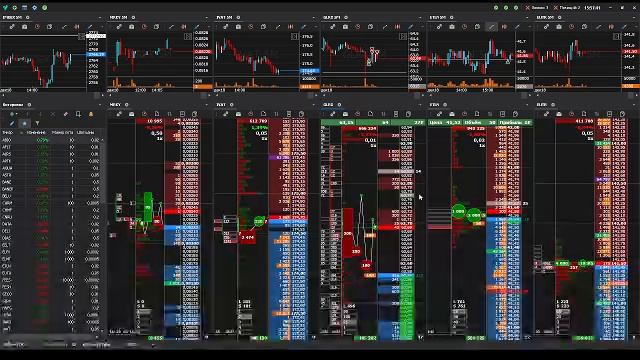Click the link icon in the fifth order book toolbar
This screenshot has width=640, height=360.
pos(440,114)
